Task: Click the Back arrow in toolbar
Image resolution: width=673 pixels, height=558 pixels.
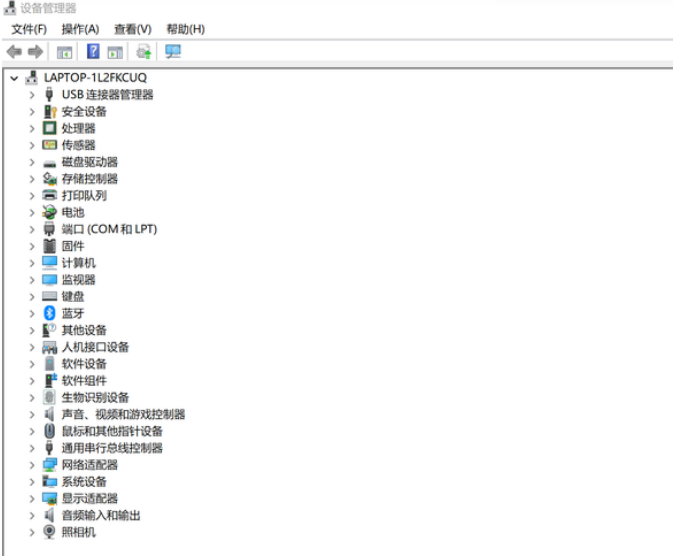Action: click(14, 52)
